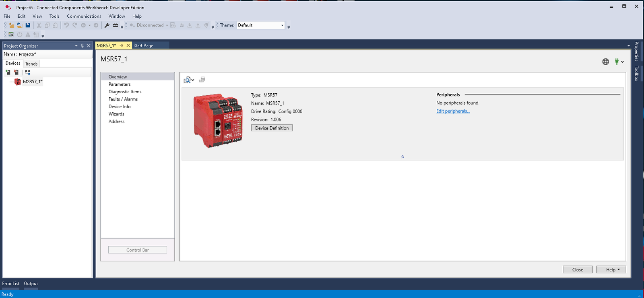Pin the MSR57_1 document tab
The width and height of the screenshot is (644, 298).
tap(122, 45)
